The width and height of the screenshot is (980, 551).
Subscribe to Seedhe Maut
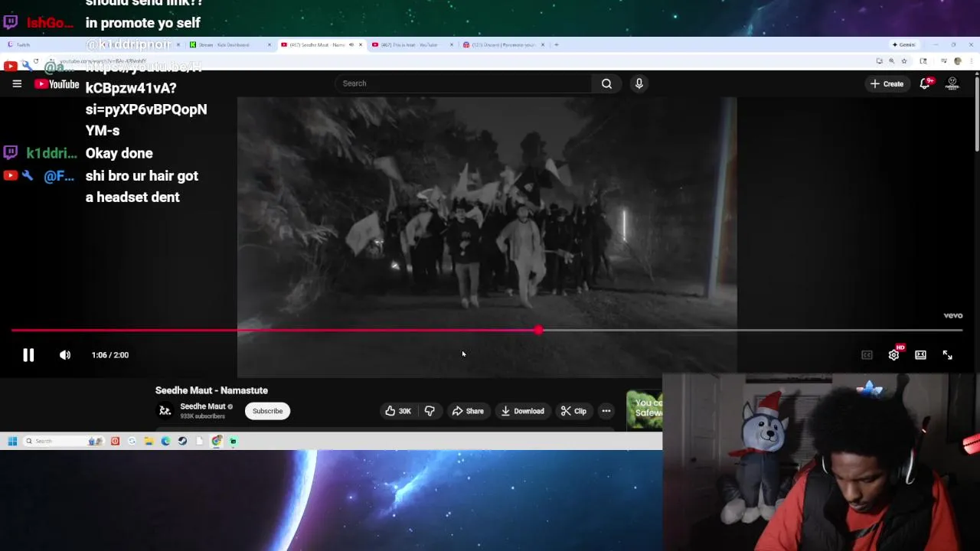coord(267,411)
